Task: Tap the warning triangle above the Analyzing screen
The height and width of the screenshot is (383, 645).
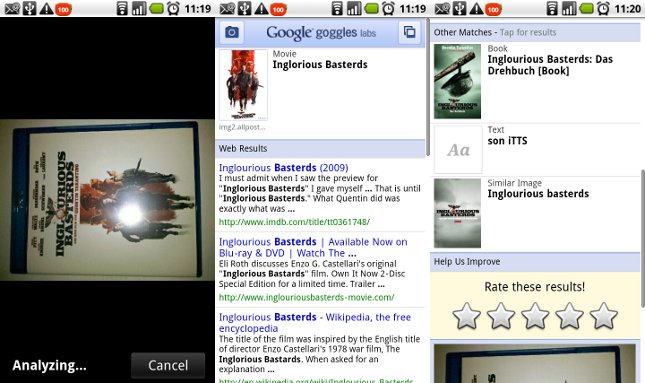Action: click(46, 8)
